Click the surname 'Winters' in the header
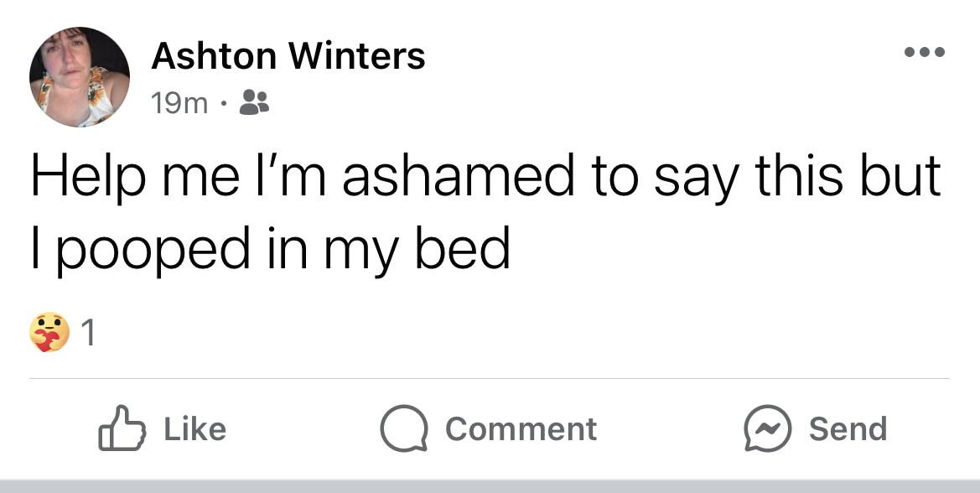 click(356, 57)
